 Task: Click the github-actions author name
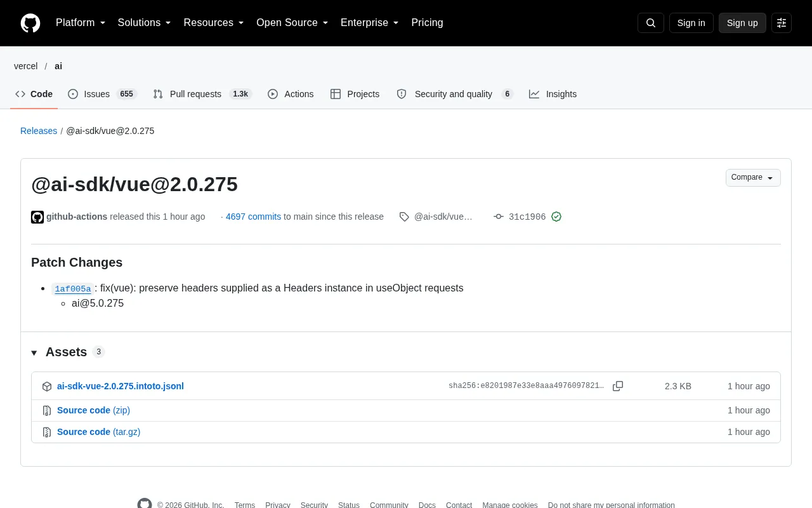(77, 217)
